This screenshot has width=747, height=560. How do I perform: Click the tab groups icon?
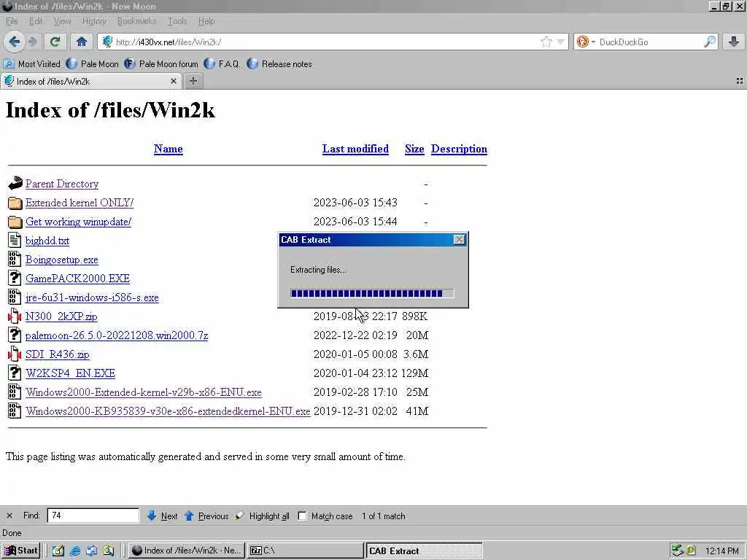click(x=740, y=82)
